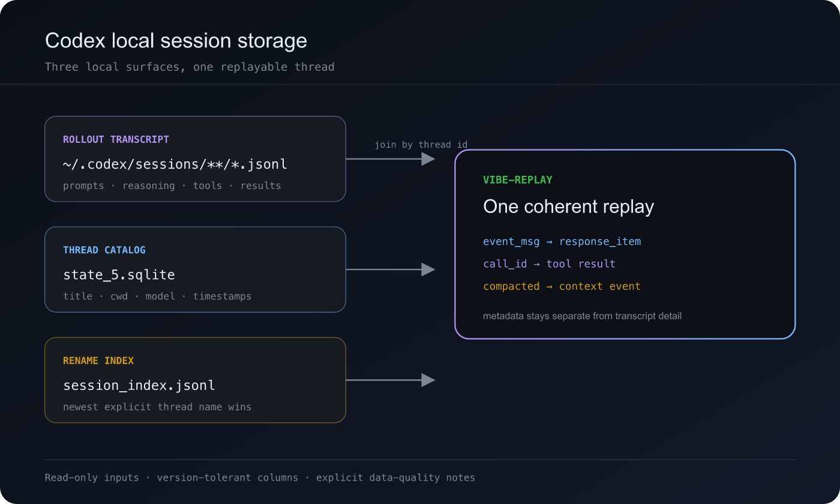Image resolution: width=840 pixels, height=504 pixels.
Task: Click the 'VIBE-REPLAY' label
Action: 518,180
